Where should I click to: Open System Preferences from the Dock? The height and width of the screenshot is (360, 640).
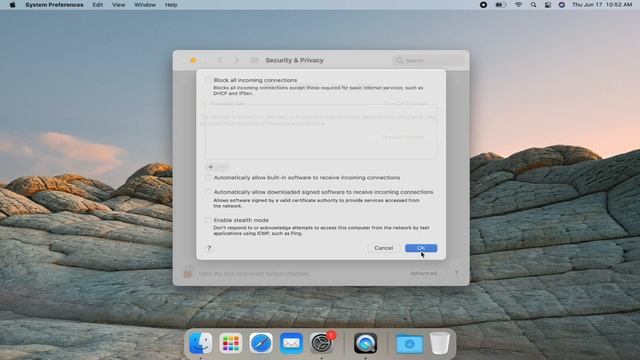tap(322, 343)
